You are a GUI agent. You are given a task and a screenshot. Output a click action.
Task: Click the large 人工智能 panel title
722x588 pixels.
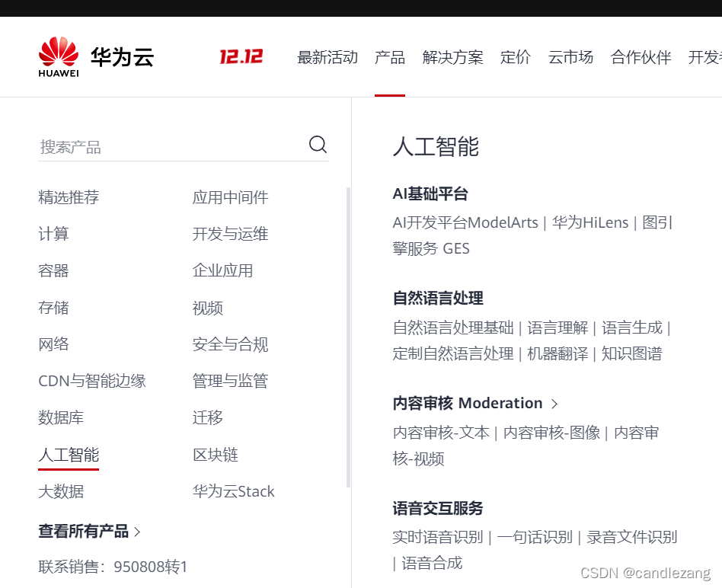point(436,147)
